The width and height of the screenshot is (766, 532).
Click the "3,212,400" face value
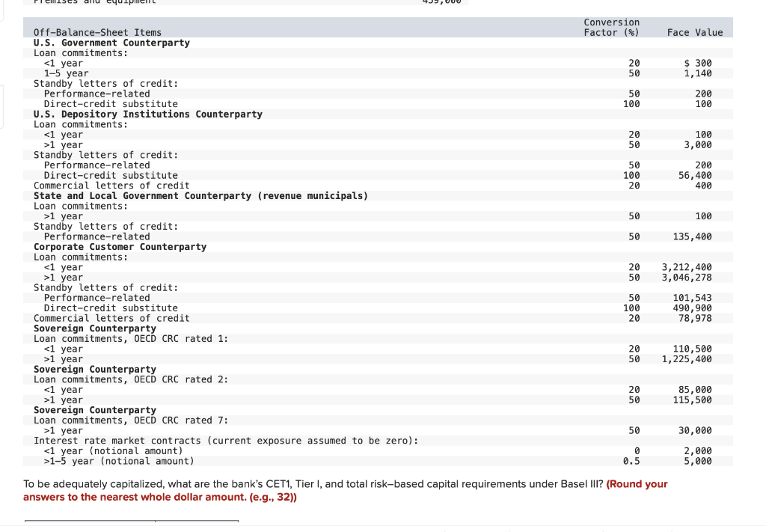(687, 267)
